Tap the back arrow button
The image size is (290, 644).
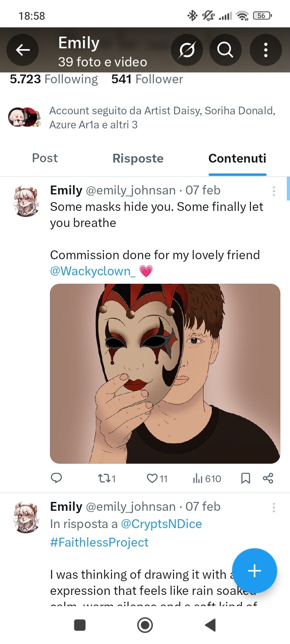pos(23,50)
